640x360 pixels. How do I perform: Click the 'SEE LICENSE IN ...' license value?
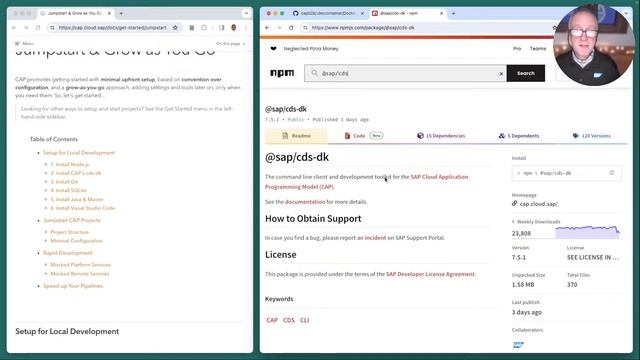[x=593, y=257]
